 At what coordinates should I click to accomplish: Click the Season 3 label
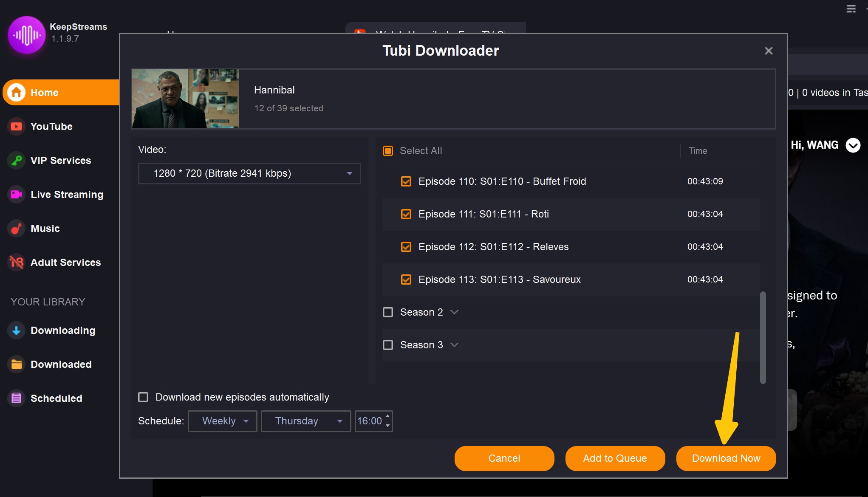click(x=421, y=345)
